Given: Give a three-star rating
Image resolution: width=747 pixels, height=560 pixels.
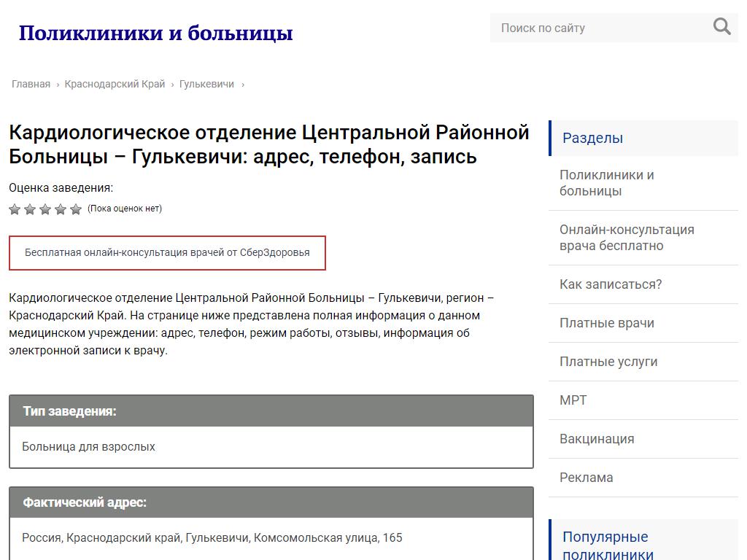Looking at the screenshot, I should [x=45, y=209].
